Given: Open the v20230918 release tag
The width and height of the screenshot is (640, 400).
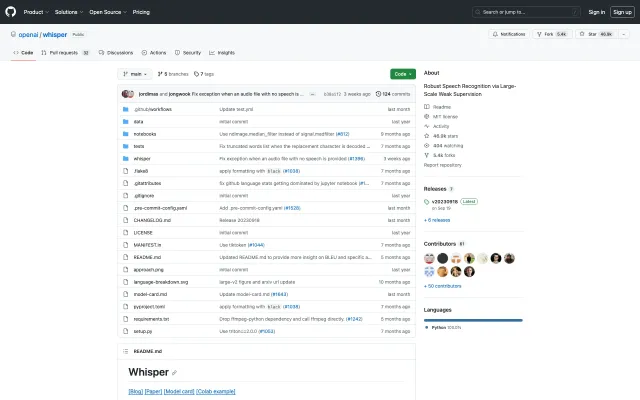Looking at the screenshot, I should pyautogui.click(x=446, y=200).
